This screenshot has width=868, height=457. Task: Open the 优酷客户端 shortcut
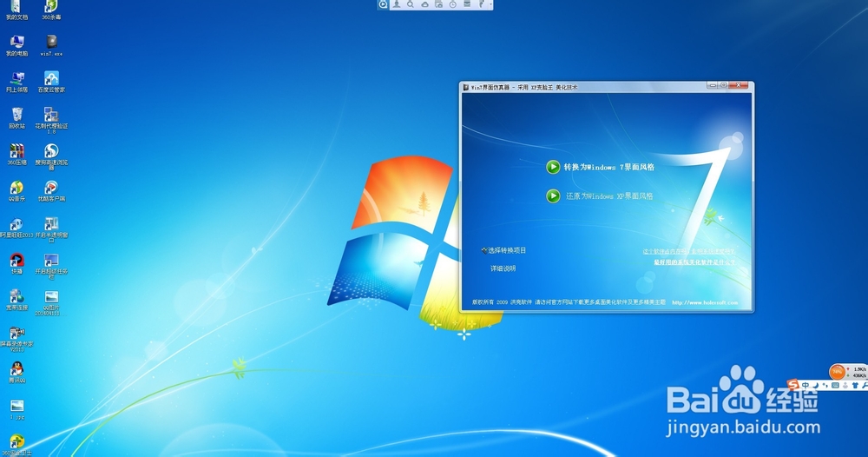51,191
